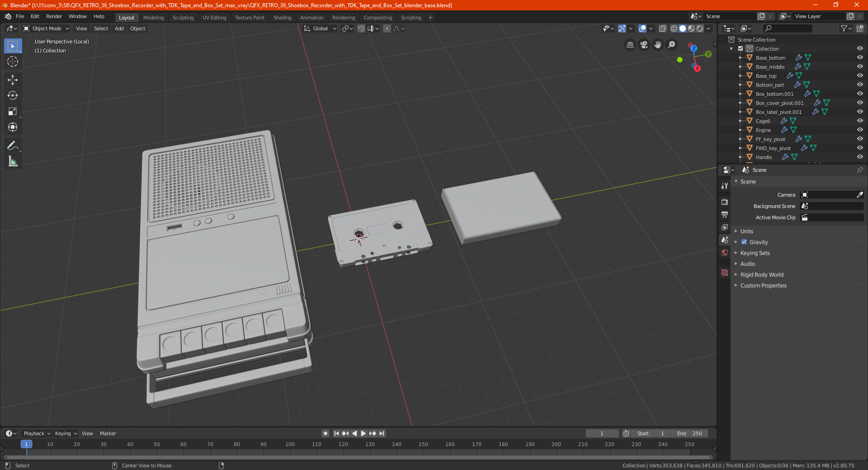Pick camera with eyedropper icon
The image size is (868, 470).
(859, 195)
